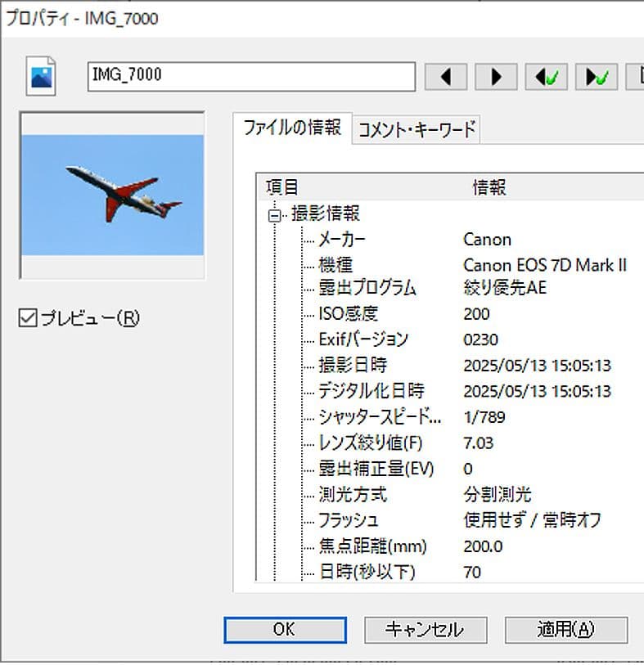Click next arrow with green checkmark
The image size is (644, 665).
click(596, 77)
